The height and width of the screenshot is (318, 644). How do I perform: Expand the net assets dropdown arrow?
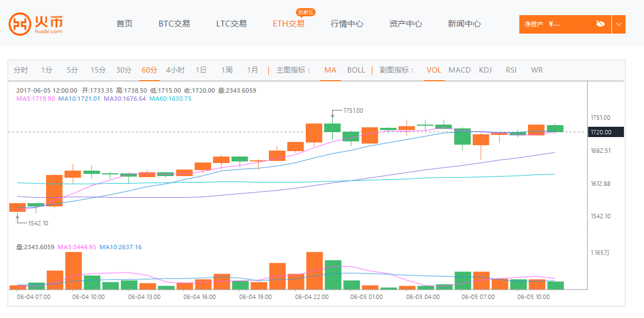(619, 24)
